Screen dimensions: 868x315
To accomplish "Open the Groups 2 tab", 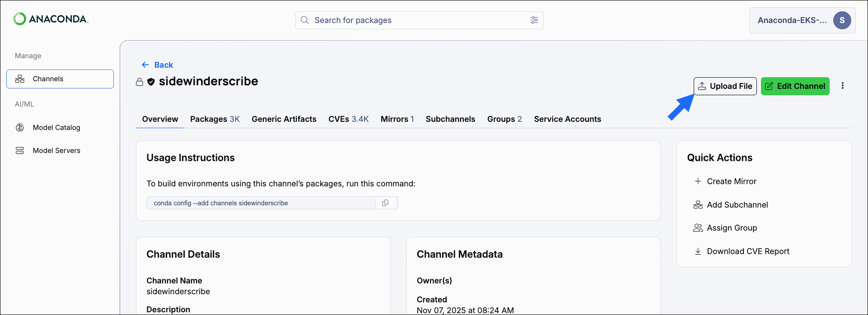I will tap(504, 119).
